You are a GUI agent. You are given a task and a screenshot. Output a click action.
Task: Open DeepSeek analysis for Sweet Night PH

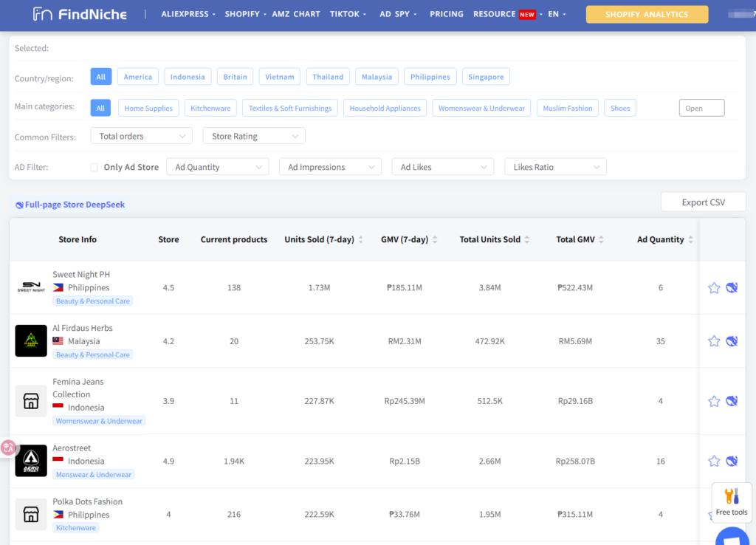732,287
